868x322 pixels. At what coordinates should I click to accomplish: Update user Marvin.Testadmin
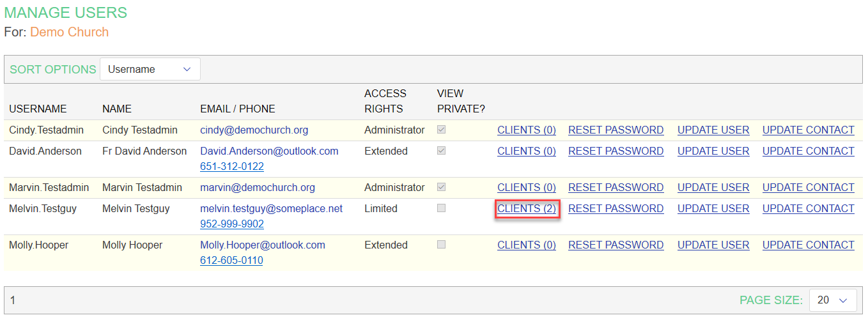[713, 187]
